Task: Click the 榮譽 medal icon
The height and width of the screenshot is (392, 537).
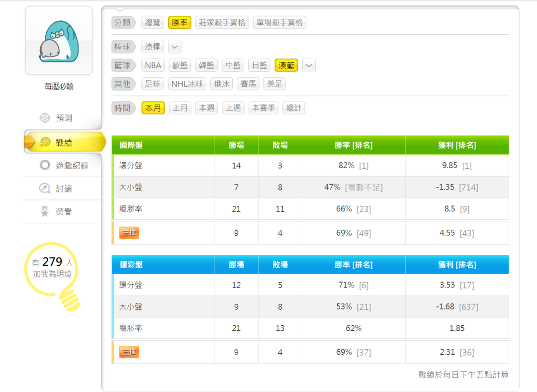Action: click(x=45, y=211)
